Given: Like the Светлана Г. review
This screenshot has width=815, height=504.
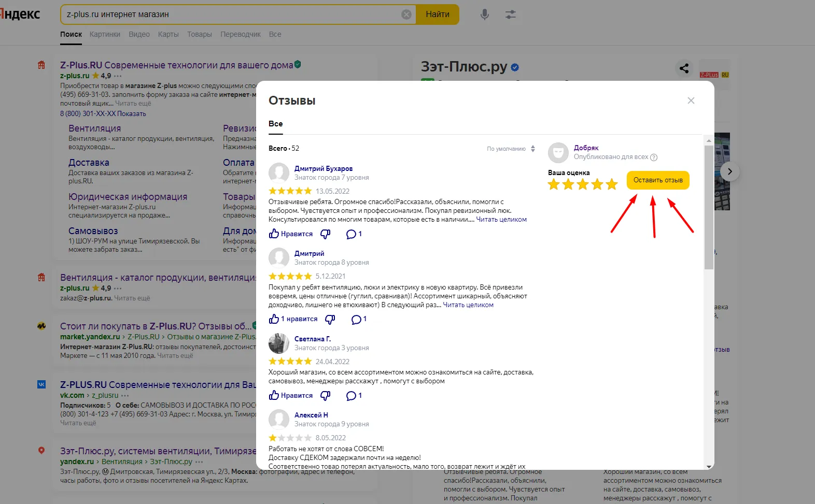Looking at the screenshot, I should point(291,396).
